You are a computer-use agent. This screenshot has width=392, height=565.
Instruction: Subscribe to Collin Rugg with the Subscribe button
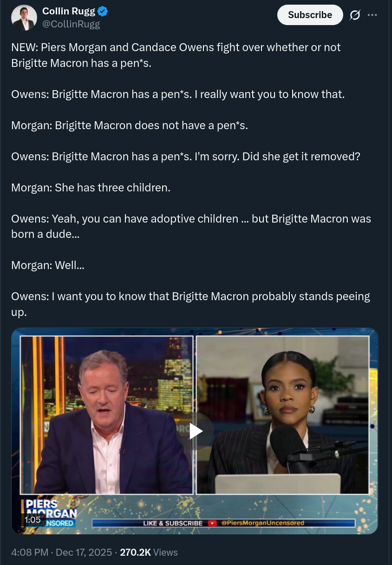pyautogui.click(x=310, y=15)
